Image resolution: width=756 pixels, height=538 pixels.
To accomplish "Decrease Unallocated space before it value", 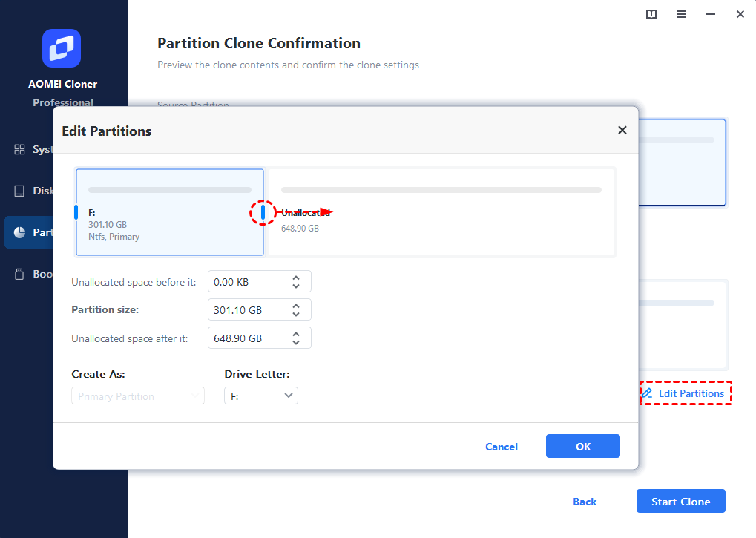I will pos(296,286).
